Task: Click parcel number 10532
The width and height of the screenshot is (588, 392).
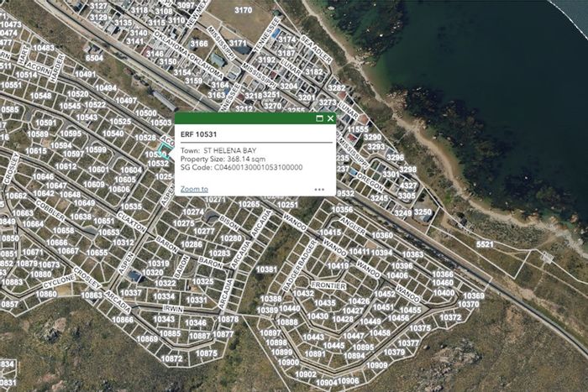Action: pyautogui.click(x=158, y=164)
